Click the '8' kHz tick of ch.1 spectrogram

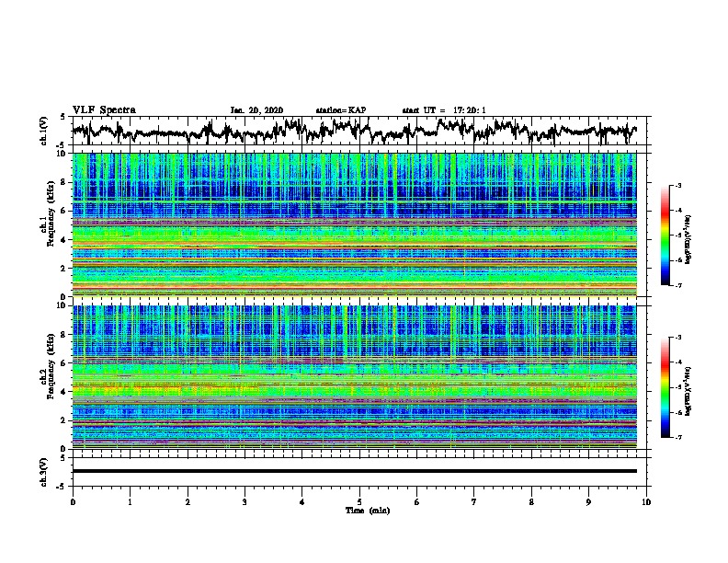pyautogui.click(x=64, y=182)
